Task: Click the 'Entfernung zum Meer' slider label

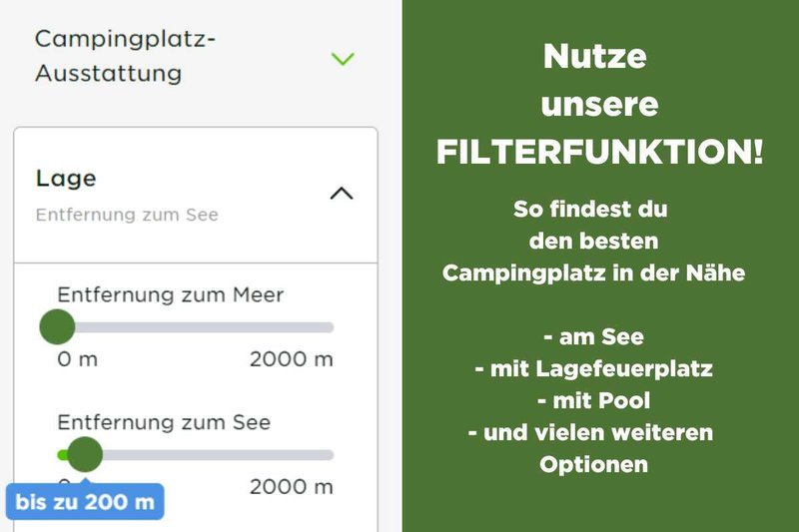Action: 170,294
